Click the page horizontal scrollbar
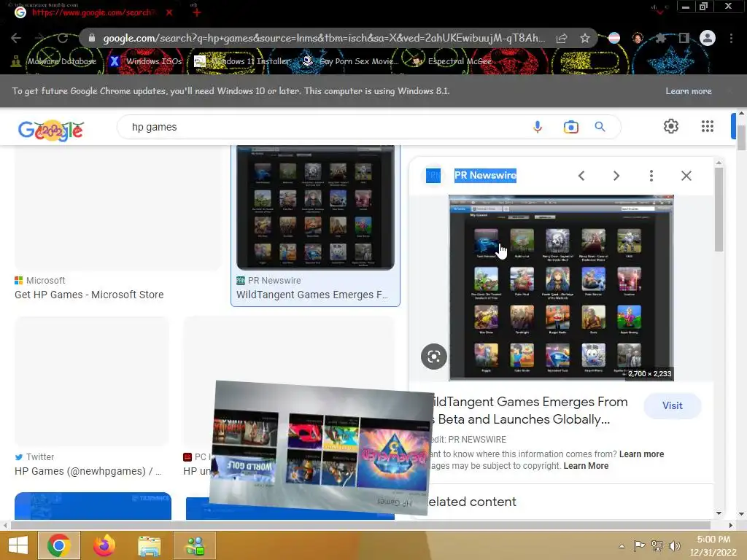747x560 pixels. [360, 525]
